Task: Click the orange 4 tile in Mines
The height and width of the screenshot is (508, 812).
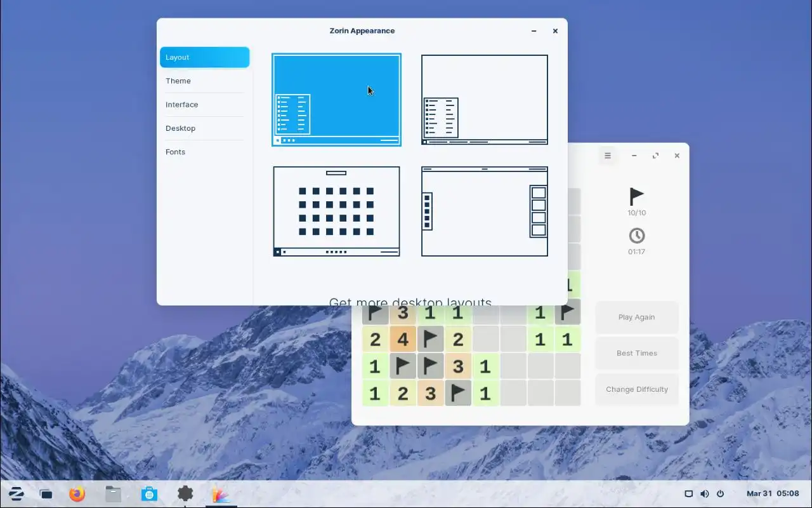Action: click(x=403, y=339)
